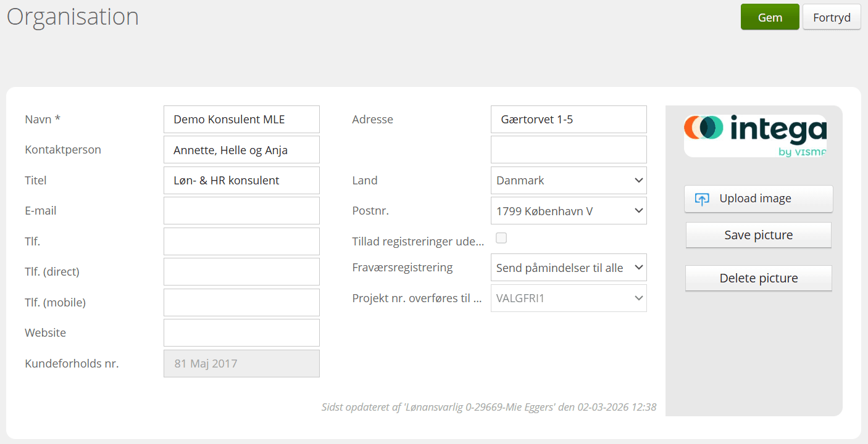
Task: Click the Upload image button
Action: pyautogui.click(x=759, y=199)
